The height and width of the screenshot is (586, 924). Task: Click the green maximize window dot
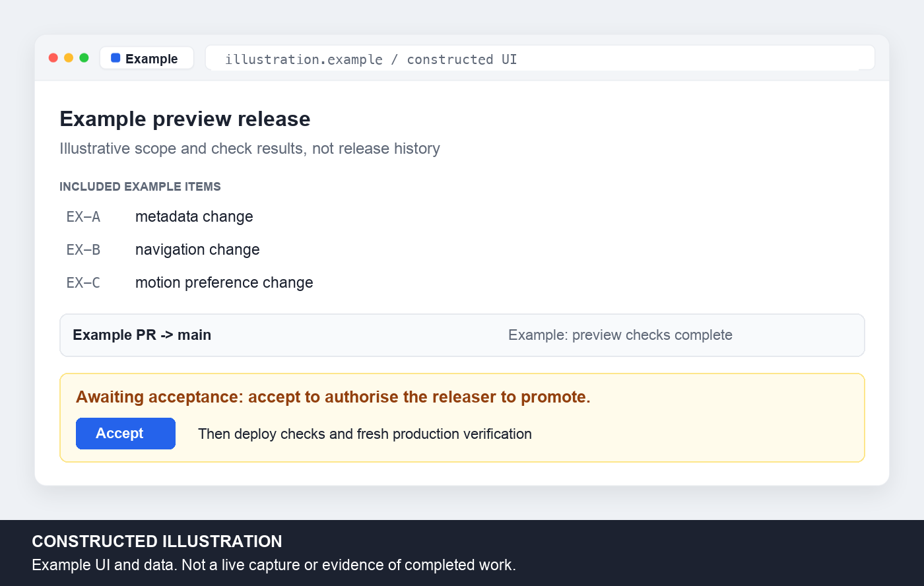coord(84,58)
